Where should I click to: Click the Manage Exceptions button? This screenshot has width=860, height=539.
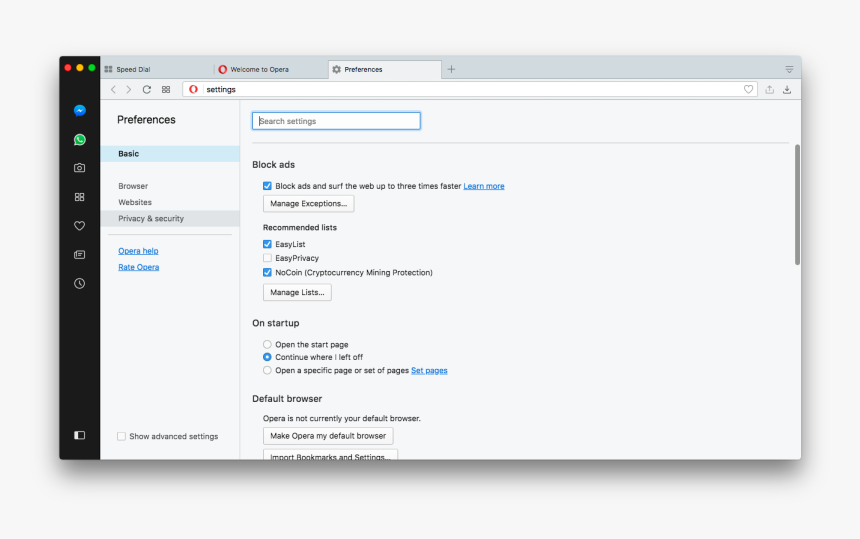click(x=308, y=204)
